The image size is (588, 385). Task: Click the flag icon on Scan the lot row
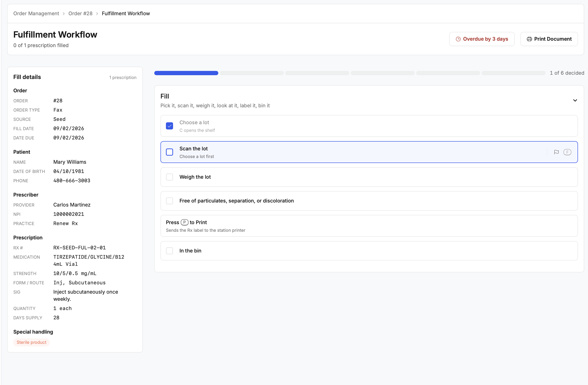coord(556,152)
